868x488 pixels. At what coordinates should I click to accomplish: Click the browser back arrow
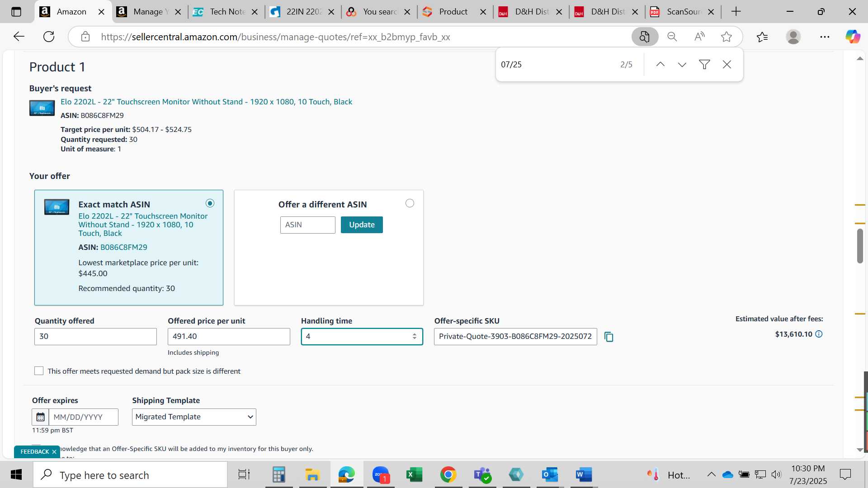click(x=19, y=37)
